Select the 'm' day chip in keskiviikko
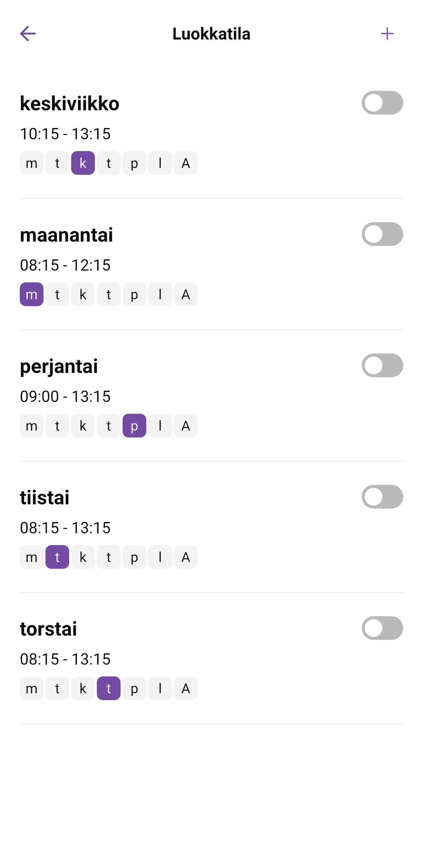 tap(32, 163)
